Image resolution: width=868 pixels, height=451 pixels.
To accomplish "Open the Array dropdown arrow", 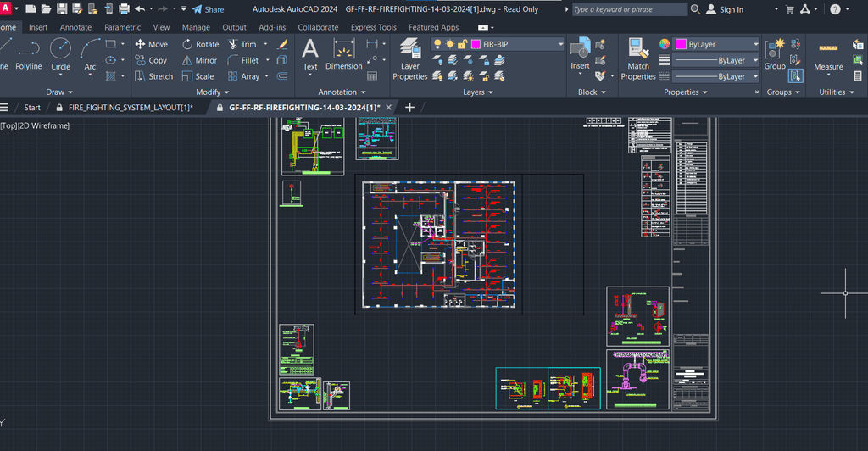I will 267,76.
